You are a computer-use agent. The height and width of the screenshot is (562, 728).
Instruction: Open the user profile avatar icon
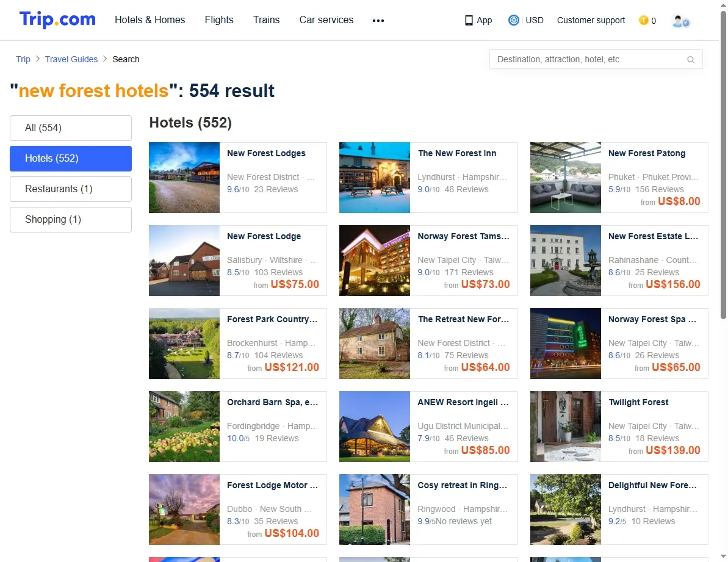coord(680,21)
